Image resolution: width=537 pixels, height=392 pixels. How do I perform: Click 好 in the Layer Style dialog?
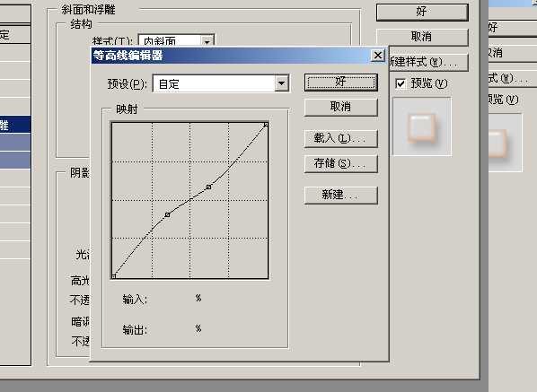point(422,13)
